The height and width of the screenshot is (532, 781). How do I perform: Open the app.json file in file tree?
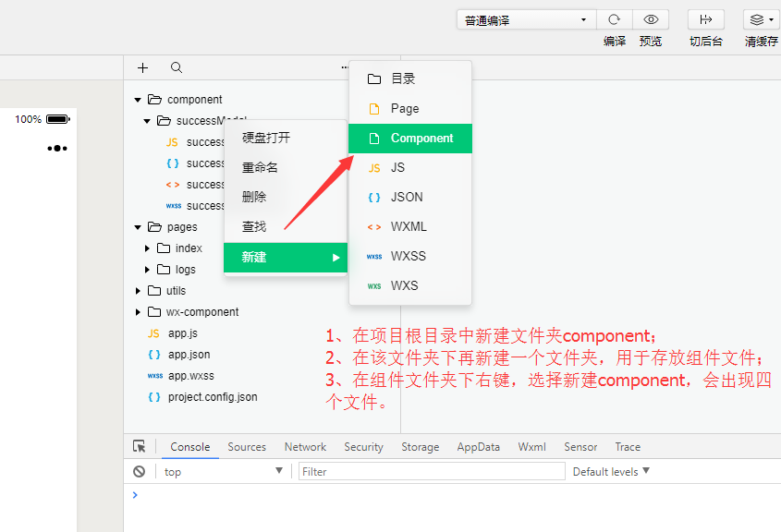pyautogui.click(x=189, y=354)
